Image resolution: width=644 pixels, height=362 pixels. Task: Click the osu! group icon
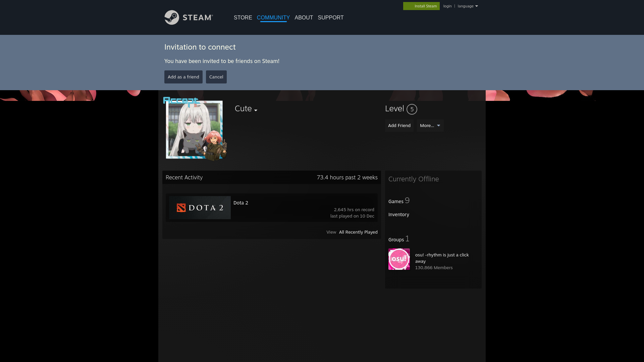tap(399, 259)
